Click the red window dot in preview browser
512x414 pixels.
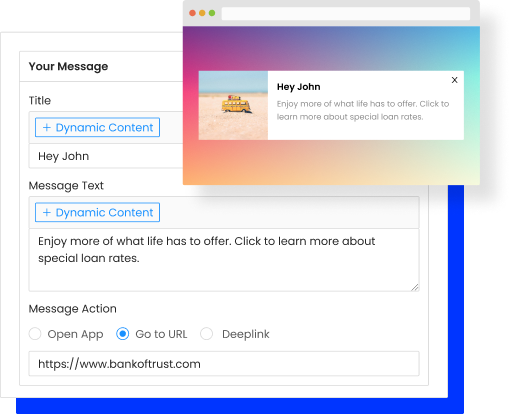coord(192,13)
